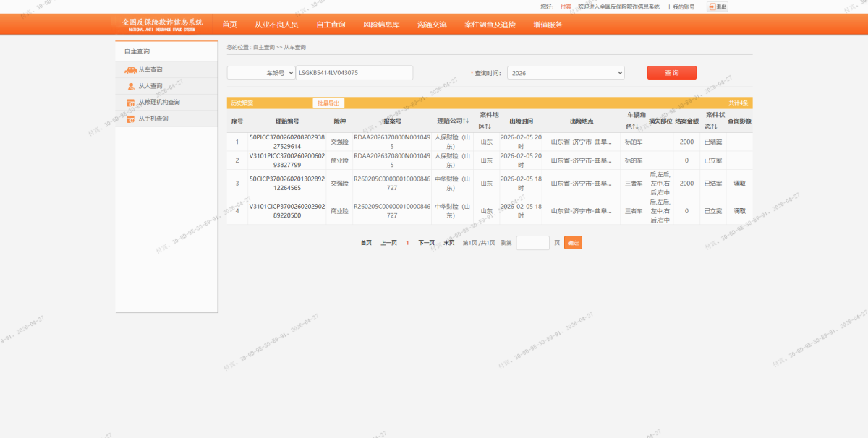
Task: Click 三者车 role in row 3
Action: (x=634, y=184)
